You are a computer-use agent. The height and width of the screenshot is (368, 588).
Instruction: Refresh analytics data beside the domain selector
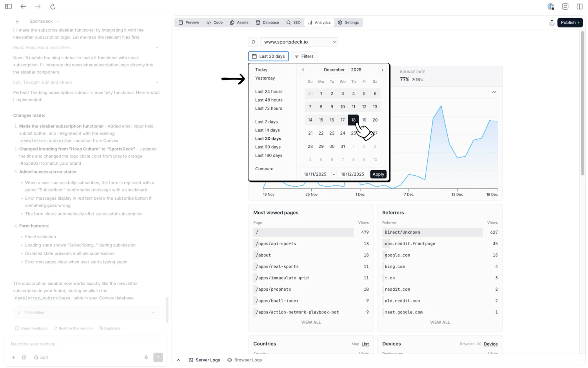point(253,42)
